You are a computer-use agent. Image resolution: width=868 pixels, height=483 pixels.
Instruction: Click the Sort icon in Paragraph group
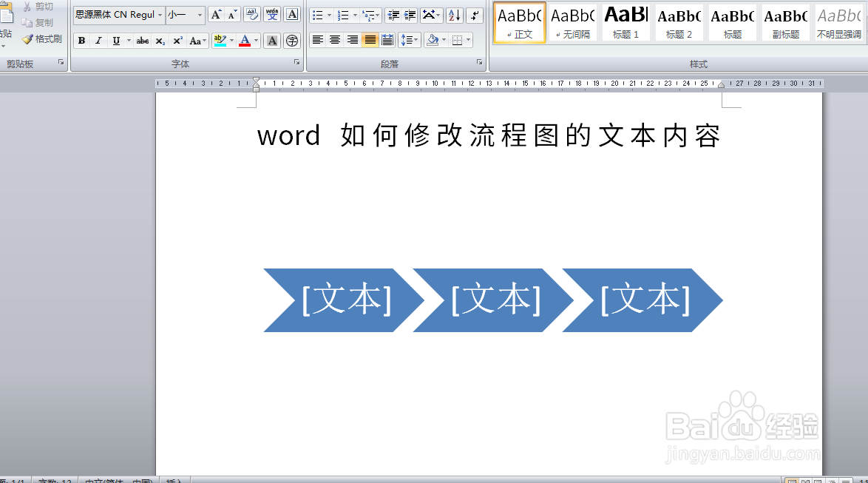pyautogui.click(x=453, y=14)
